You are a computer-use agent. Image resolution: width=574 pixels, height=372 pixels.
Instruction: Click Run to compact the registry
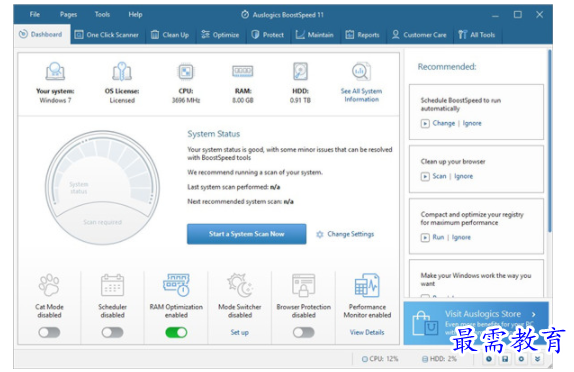tap(438, 237)
